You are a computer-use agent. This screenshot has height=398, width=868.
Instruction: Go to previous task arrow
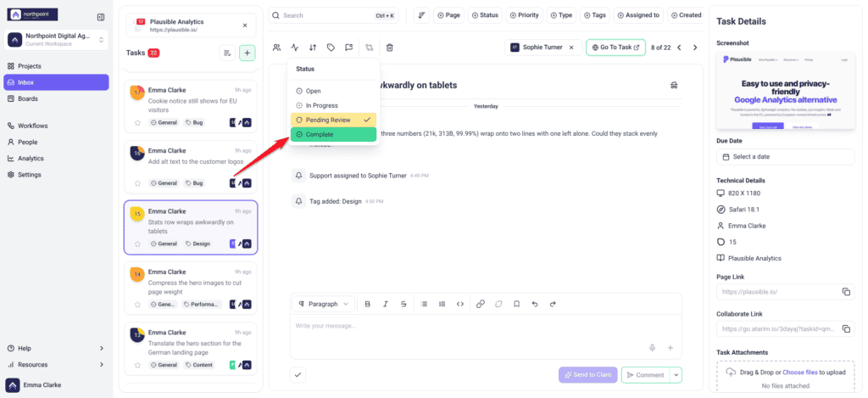(679, 48)
